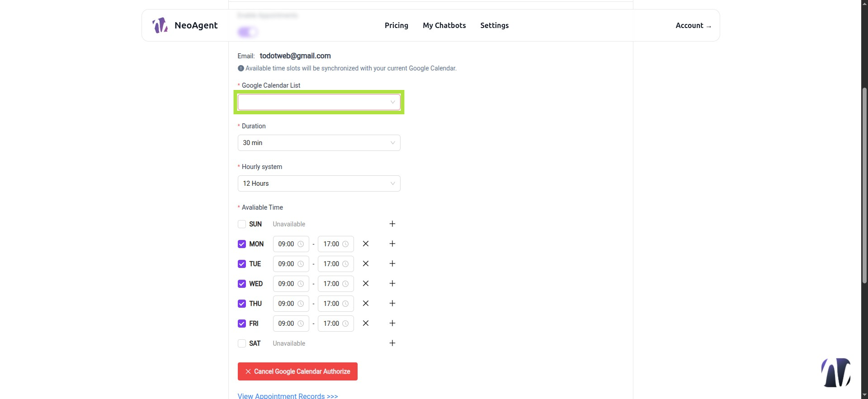The height and width of the screenshot is (399, 868).
Task: Go to My Chatbots
Action: (444, 25)
